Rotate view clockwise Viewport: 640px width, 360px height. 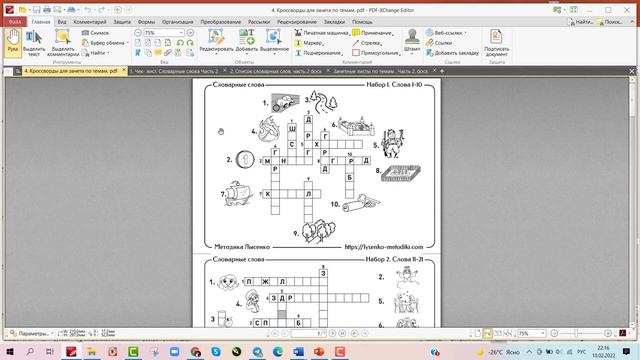tap(190, 42)
